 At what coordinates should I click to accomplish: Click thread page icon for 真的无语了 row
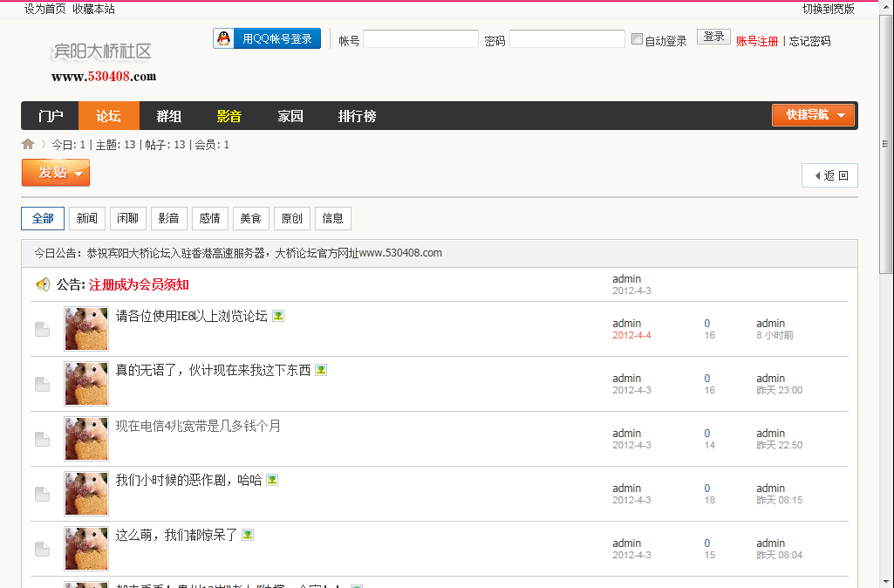click(42, 385)
